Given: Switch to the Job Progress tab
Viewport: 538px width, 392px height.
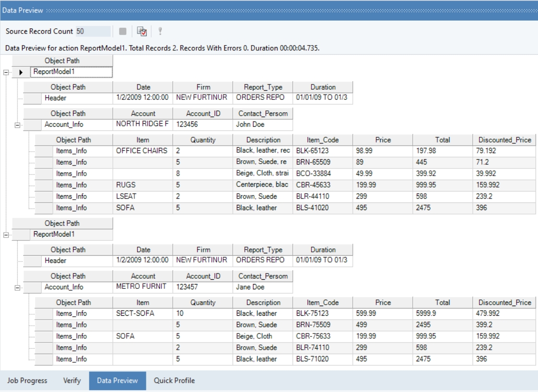Looking at the screenshot, I should click(x=27, y=380).
